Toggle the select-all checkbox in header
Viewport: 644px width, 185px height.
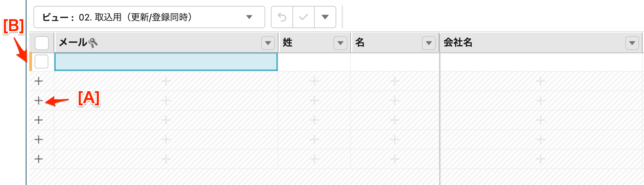click(x=42, y=43)
